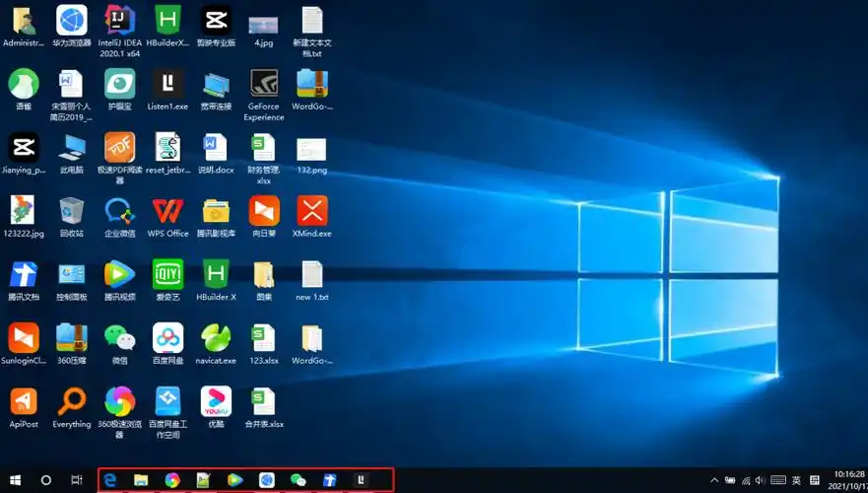The width and height of the screenshot is (868, 493).
Task: Open the Windows Start menu
Action: click(x=16, y=480)
